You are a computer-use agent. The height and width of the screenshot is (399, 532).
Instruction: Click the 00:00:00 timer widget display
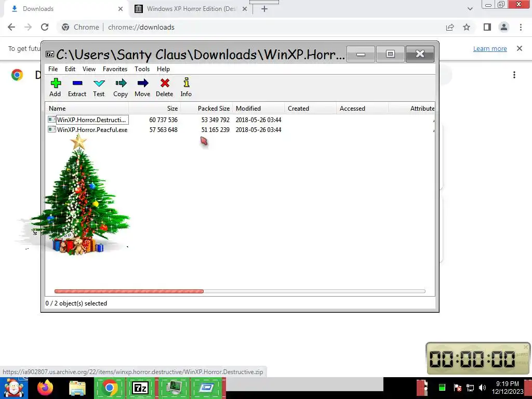point(472,359)
